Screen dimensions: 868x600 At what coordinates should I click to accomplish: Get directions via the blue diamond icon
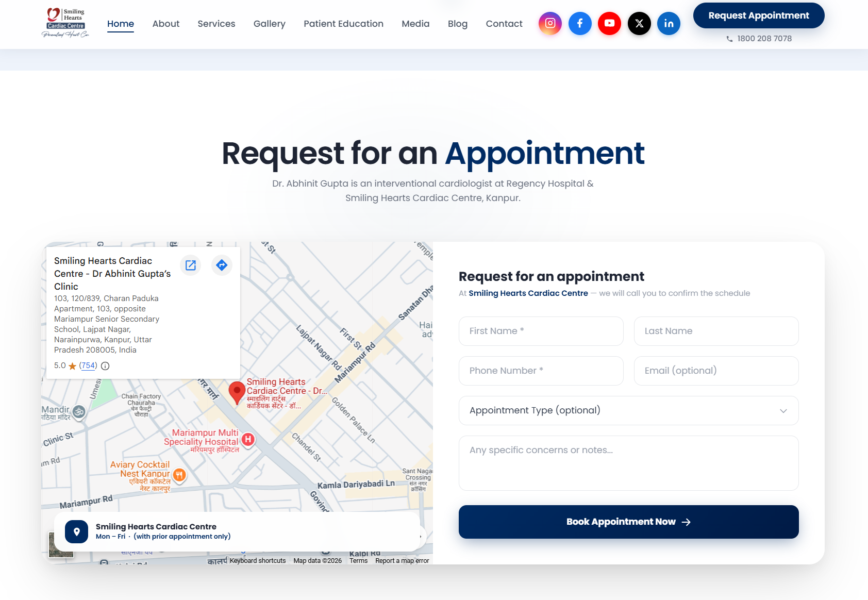click(x=222, y=265)
